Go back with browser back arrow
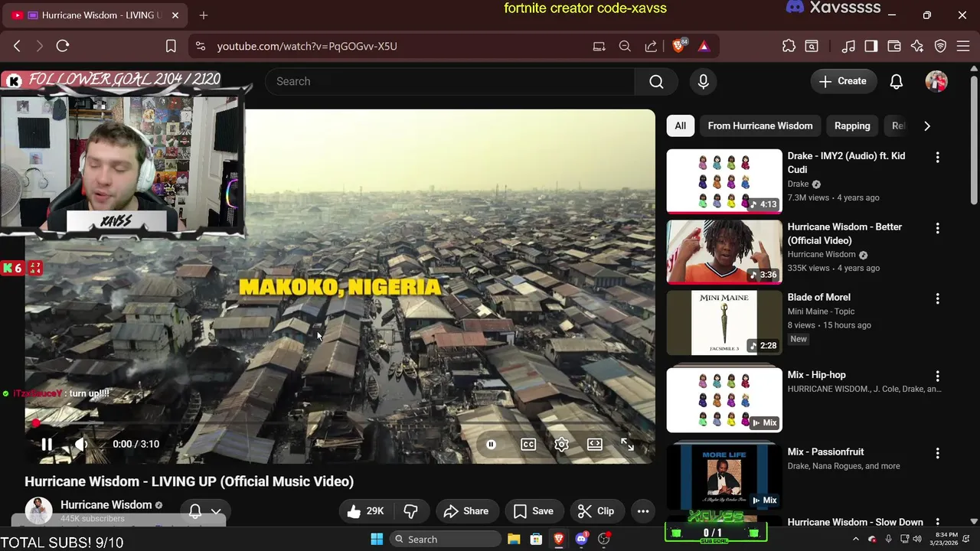This screenshot has height=551, width=980. (x=17, y=46)
